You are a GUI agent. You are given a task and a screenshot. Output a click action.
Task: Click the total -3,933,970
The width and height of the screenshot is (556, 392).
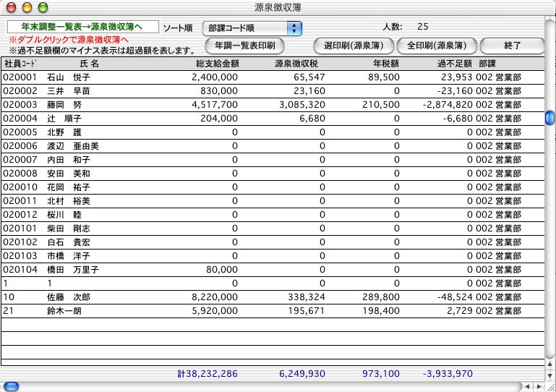(448, 374)
